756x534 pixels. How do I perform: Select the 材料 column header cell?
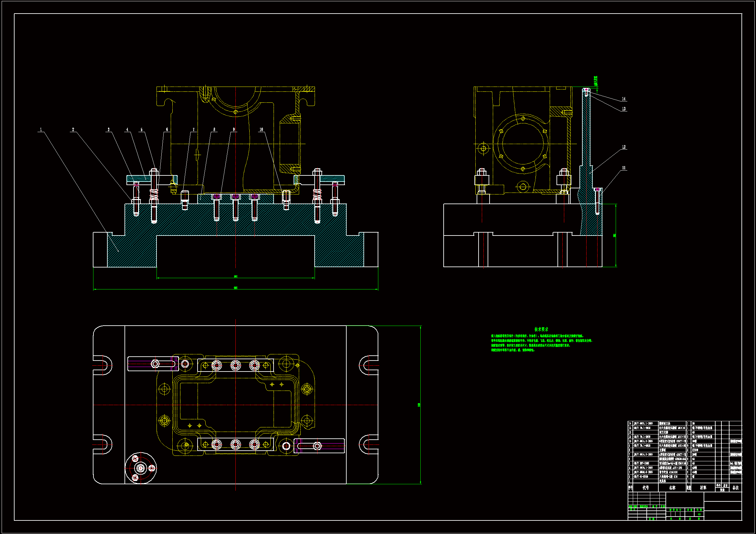(x=703, y=488)
